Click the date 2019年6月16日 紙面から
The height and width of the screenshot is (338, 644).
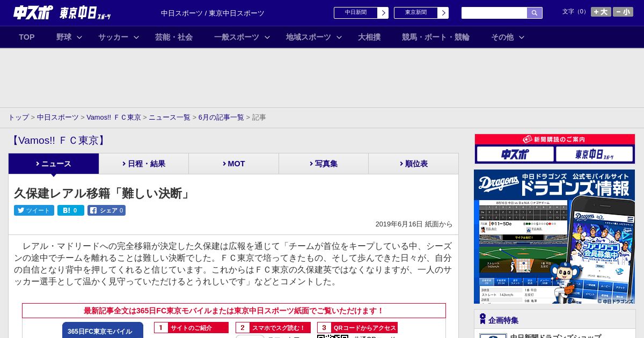point(414,224)
